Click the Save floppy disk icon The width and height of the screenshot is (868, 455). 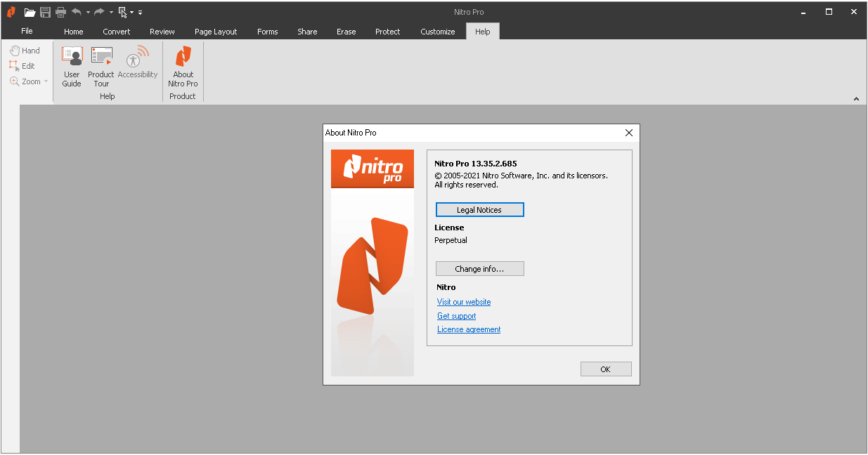tap(45, 12)
